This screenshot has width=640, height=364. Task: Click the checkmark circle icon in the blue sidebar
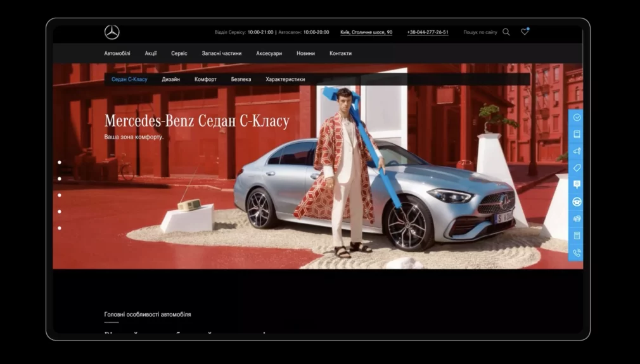click(x=577, y=117)
